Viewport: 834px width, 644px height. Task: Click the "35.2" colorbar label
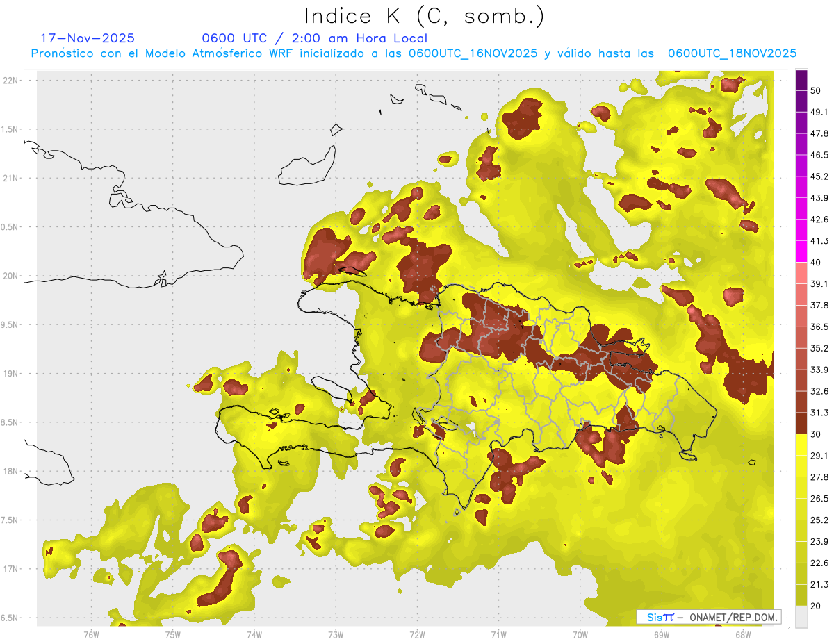coord(819,348)
